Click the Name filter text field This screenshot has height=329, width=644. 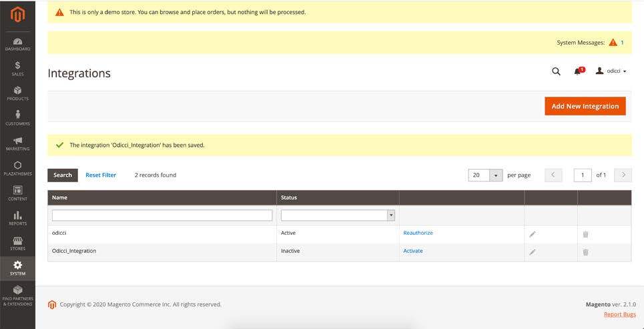tap(162, 216)
